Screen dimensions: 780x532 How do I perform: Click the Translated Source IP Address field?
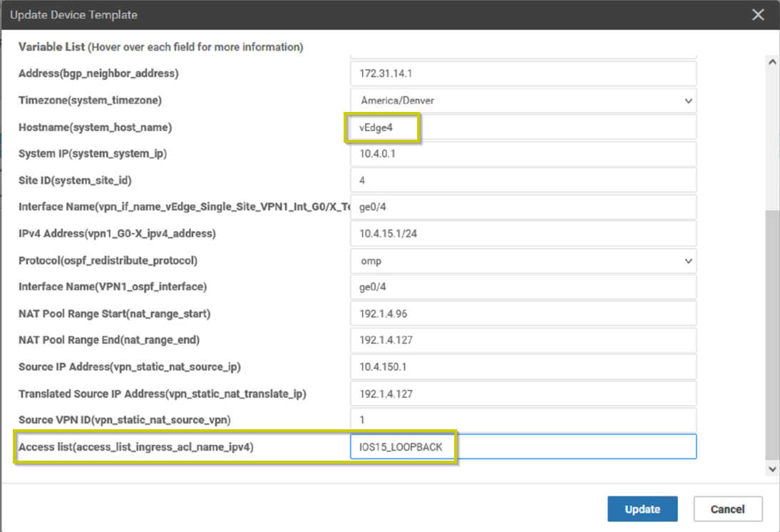pyautogui.click(x=523, y=394)
